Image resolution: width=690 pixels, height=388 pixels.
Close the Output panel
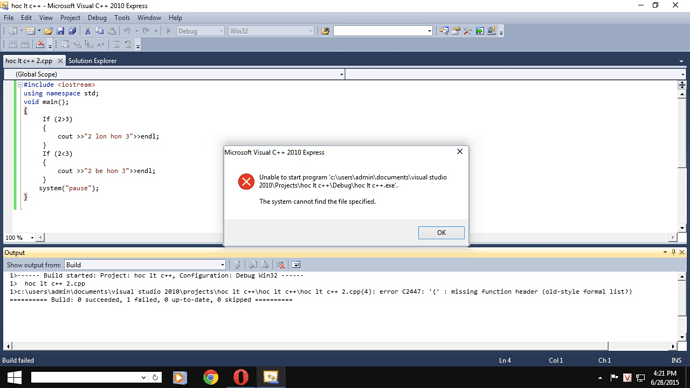[x=682, y=252]
